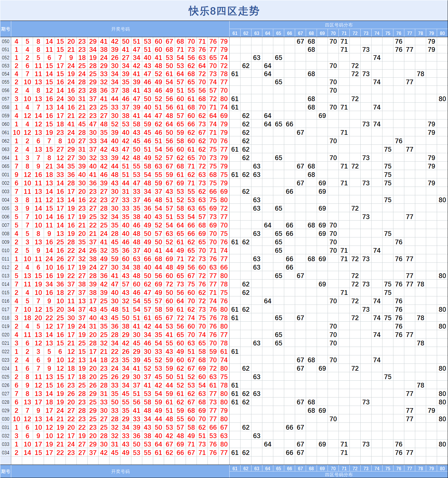Select period number 001
The height and width of the screenshot is (478, 448).
(6, 175)
